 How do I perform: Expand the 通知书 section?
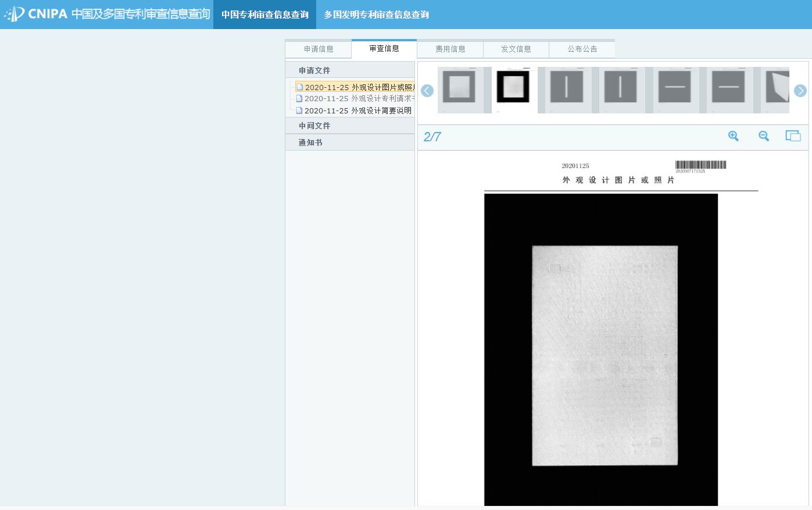point(310,142)
